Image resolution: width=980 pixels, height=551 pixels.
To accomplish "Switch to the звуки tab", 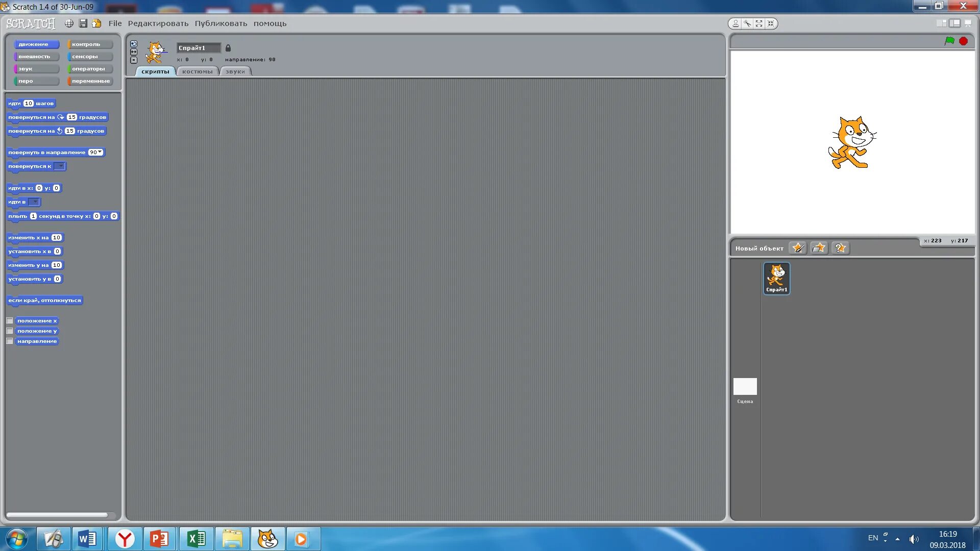I will point(235,71).
